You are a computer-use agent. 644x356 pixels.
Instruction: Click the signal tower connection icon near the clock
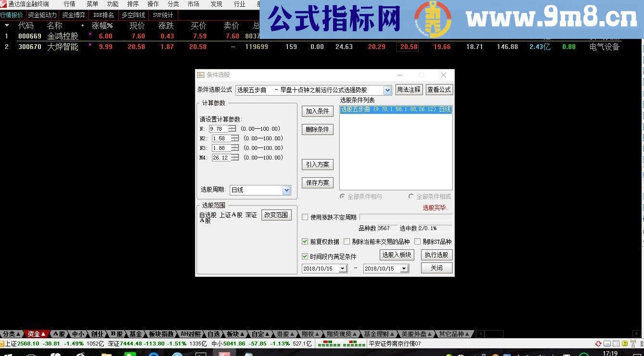tap(633, 344)
